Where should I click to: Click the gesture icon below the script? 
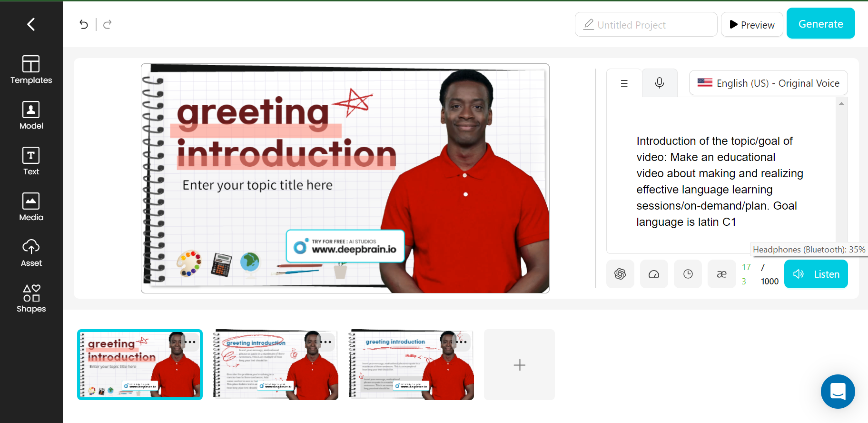654,274
